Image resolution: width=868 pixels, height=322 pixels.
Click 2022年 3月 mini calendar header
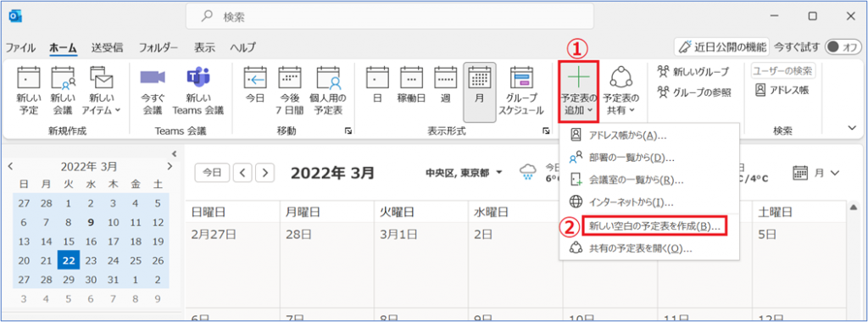click(x=88, y=166)
